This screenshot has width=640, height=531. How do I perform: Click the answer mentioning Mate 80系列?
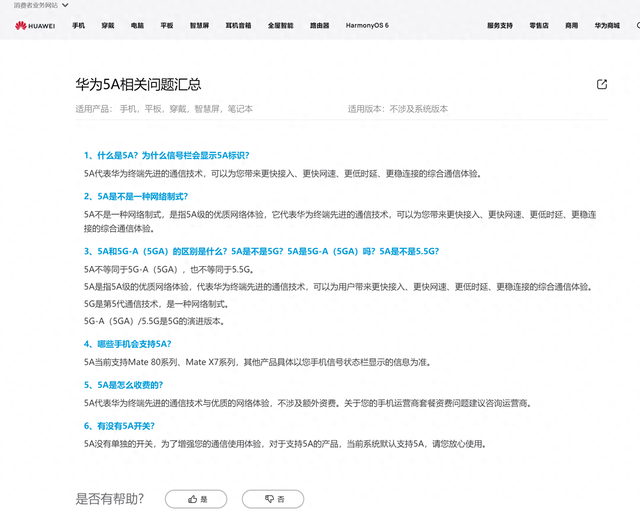(x=257, y=362)
